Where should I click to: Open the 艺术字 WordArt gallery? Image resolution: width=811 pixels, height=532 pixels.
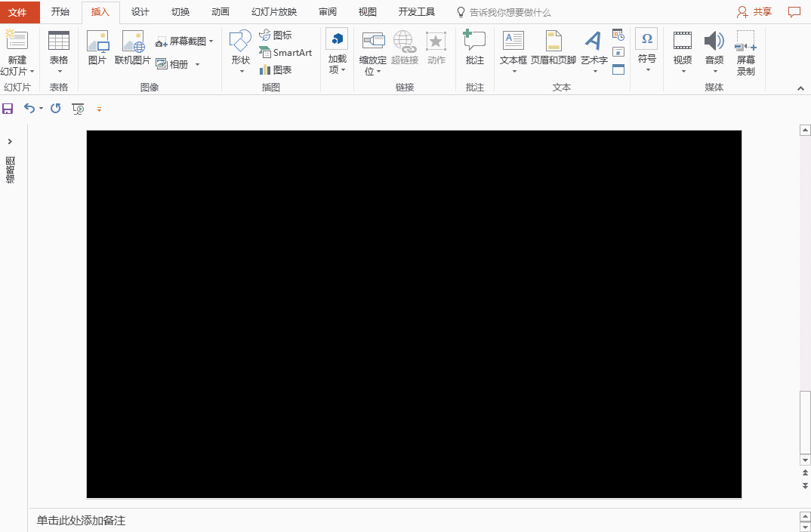point(594,52)
